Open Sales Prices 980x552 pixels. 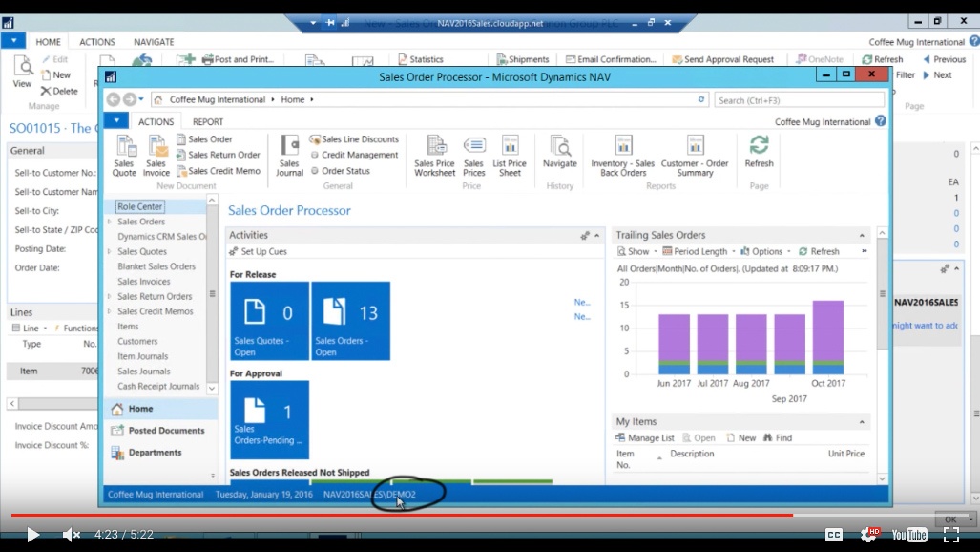click(x=473, y=156)
